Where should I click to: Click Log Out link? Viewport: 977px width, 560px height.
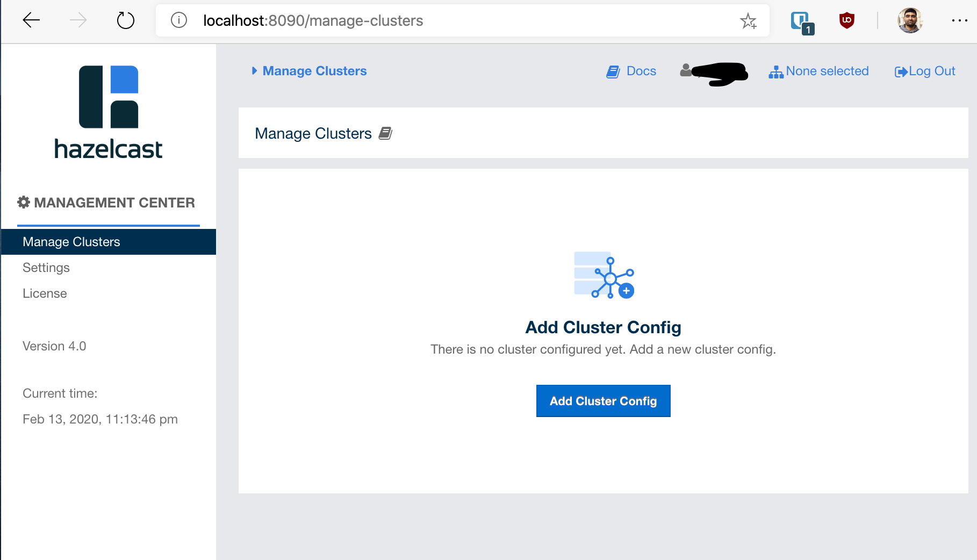932,71
